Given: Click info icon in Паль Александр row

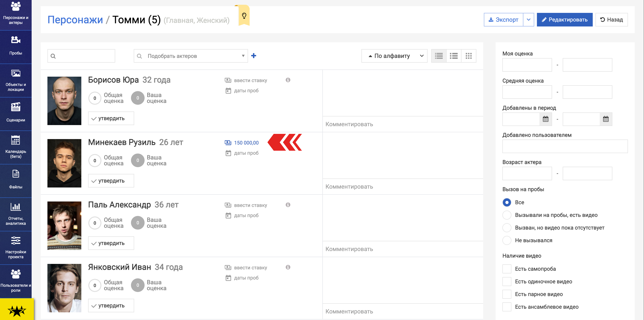Looking at the screenshot, I should tap(288, 205).
